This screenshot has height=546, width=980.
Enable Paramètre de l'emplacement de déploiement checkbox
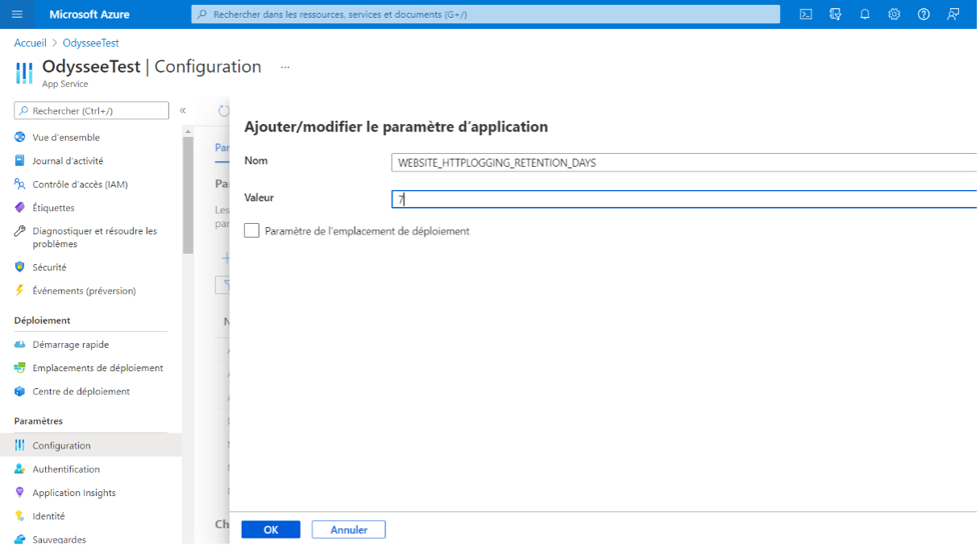click(x=252, y=231)
